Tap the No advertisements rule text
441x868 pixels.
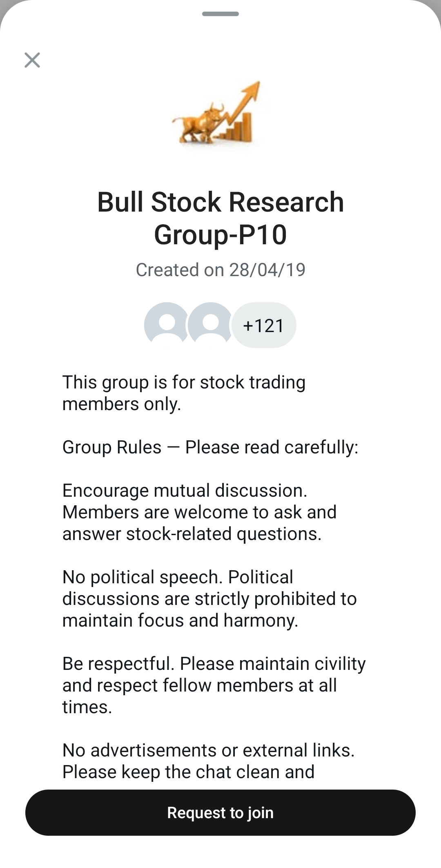pos(208,750)
